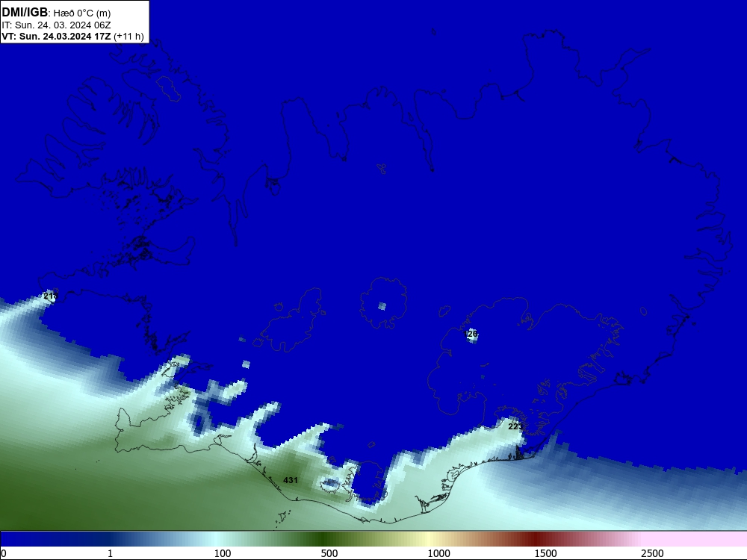
Task: Click the 1 label on the color scale
Action: 110,553
